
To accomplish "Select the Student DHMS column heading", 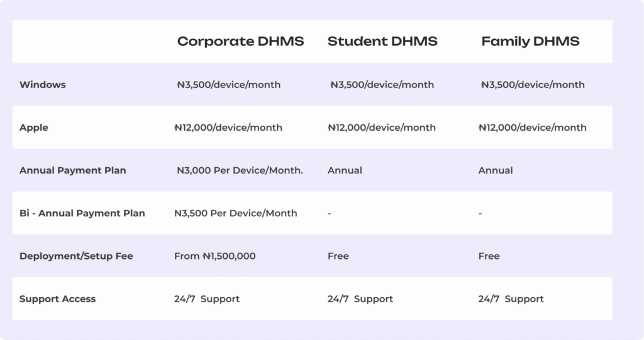I will tap(382, 41).
